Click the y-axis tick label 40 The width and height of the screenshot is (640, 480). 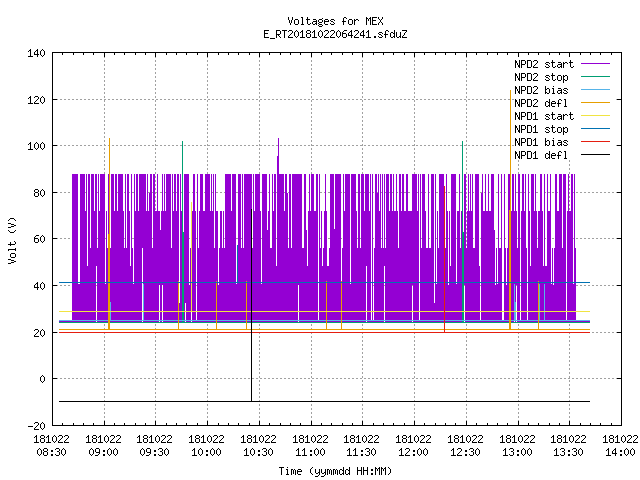39,286
